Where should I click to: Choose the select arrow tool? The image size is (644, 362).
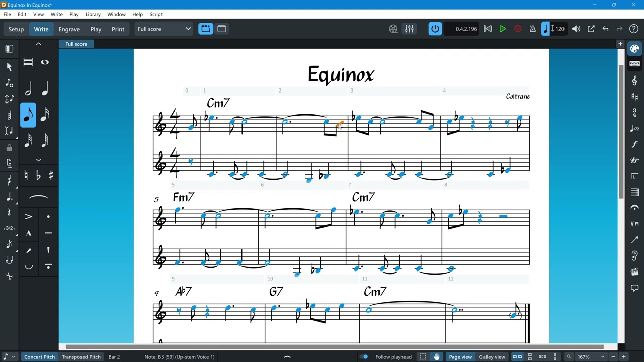(9, 67)
